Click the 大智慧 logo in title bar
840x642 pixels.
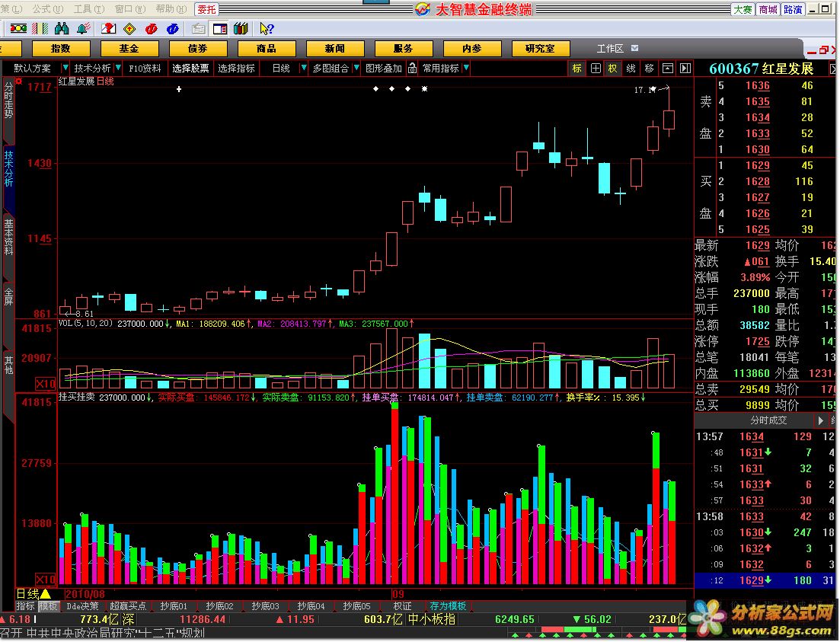[x=422, y=9]
